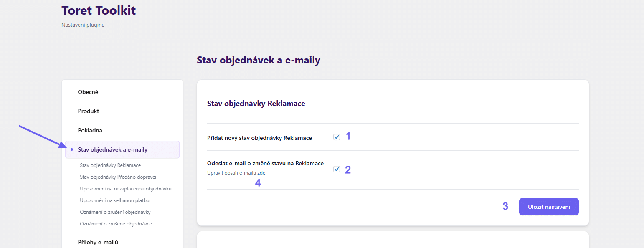Viewport: 644px width, 248px height.
Task: Open 'Upozornění na nezaplacenou objednávku' sub-item
Action: (126, 189)
